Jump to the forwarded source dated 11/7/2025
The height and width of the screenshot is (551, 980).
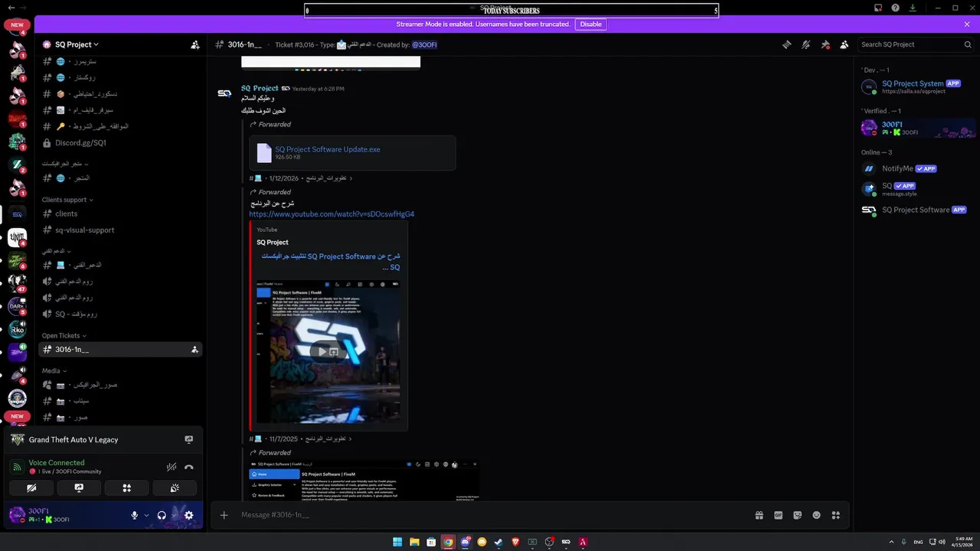301,439
